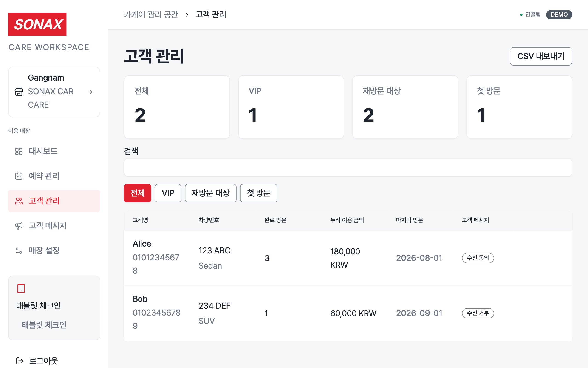Click the Sedan vehicle type

tap(210, 266)
